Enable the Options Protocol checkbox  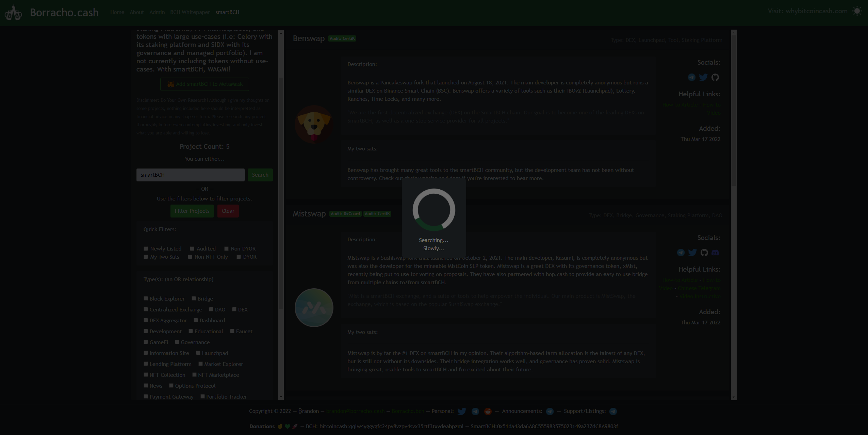point(171,385)
